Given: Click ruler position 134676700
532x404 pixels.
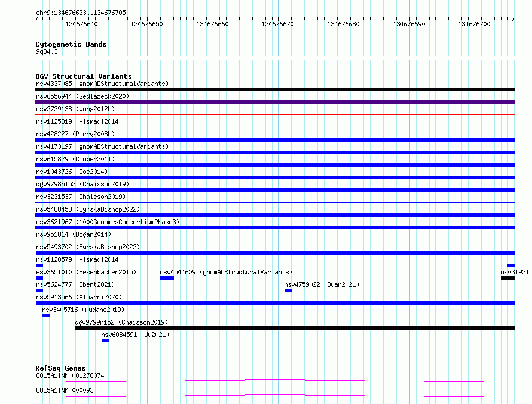Looking at the screenshot, I should (474, 25).
